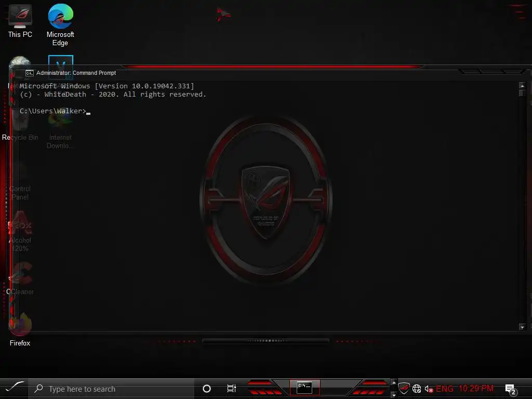Open notification center icon
The width and height of the screenshot is (532, 399).
click(510, 389)
